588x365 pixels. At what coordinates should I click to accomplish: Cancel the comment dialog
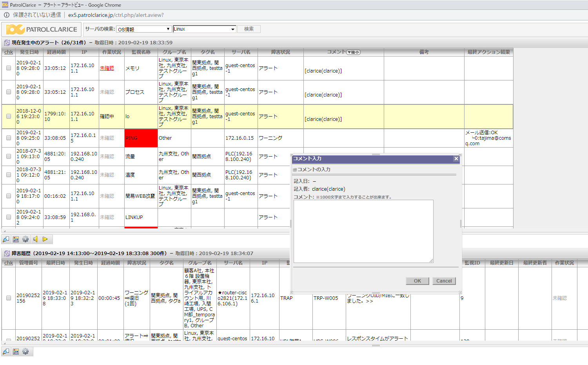444,281
